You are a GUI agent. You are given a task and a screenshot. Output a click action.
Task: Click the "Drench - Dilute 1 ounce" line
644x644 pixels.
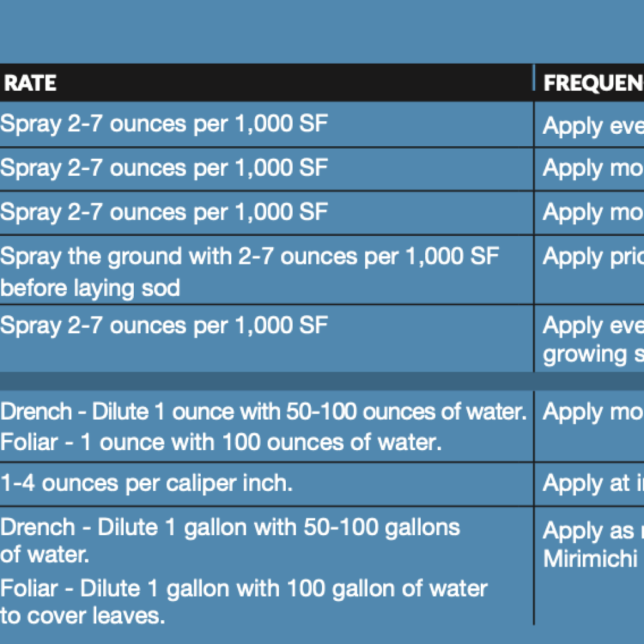[263, 411]
